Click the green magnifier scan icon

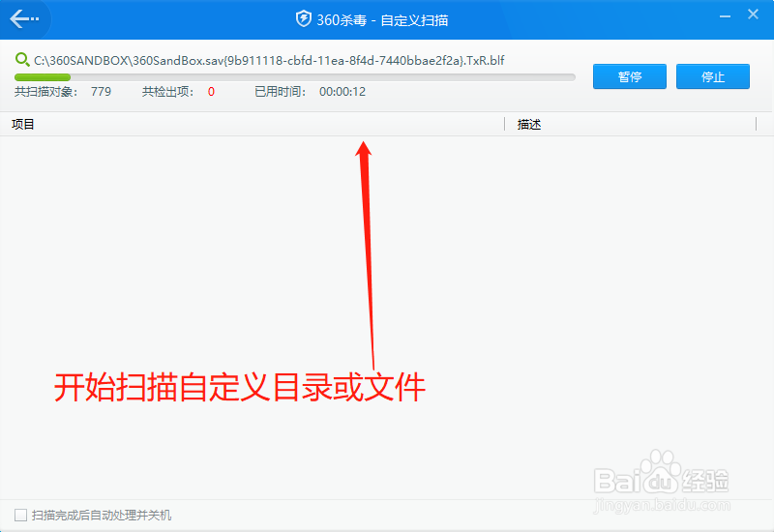pyautogui.click(x=22, y=60)
